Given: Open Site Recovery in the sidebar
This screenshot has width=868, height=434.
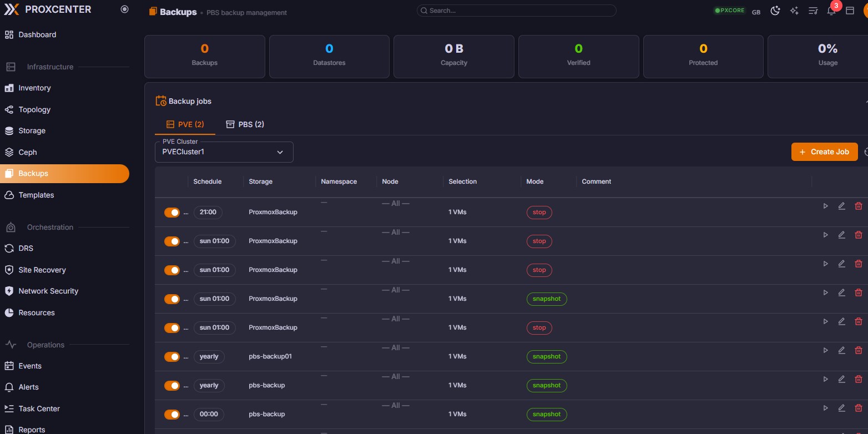Looking at the screenshot, I should click(42, 270).
